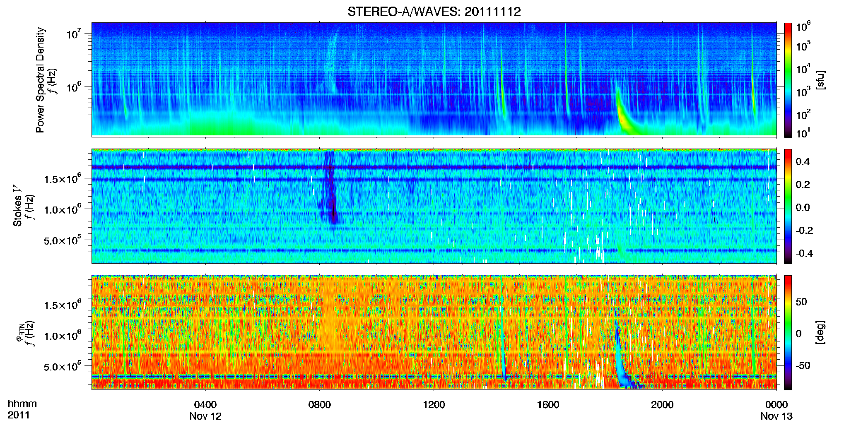The width and height of the screenshot is (868, 447).
Task: Click the 10^6 frequency tick in top panel
Action: click(73, 87)
